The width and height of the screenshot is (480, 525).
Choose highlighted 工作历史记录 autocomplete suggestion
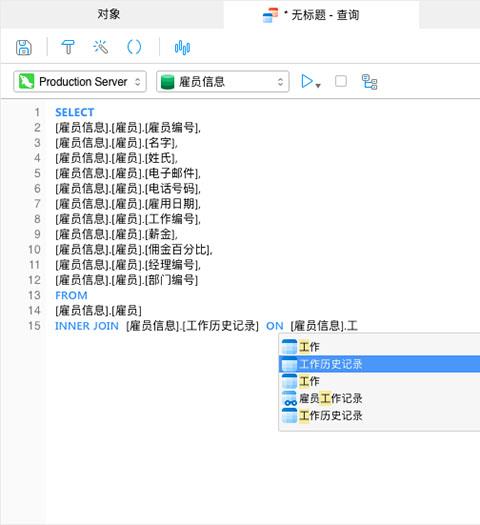click(x=379, y=364)
